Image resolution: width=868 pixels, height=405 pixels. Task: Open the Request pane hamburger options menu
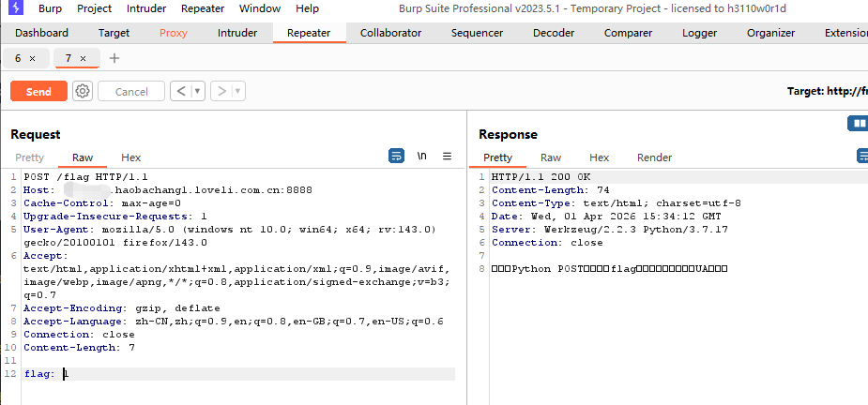[x=448, y=157]
